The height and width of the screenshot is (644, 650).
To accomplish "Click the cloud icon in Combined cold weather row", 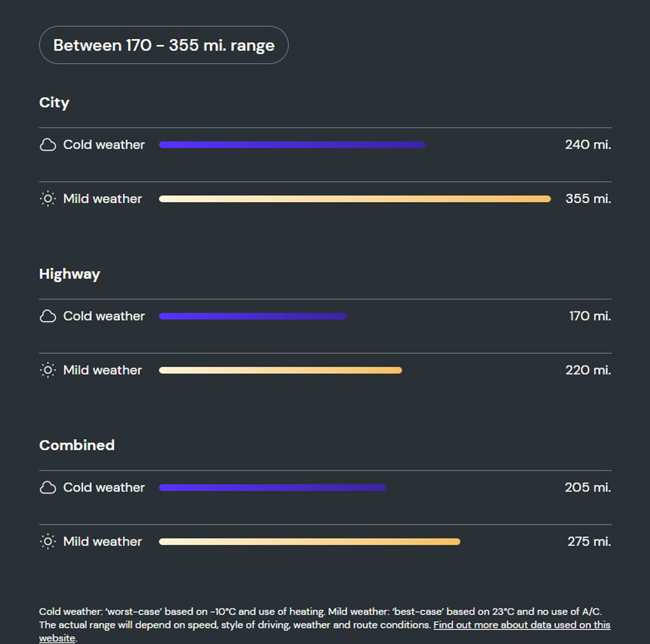I will click(48, 488).
